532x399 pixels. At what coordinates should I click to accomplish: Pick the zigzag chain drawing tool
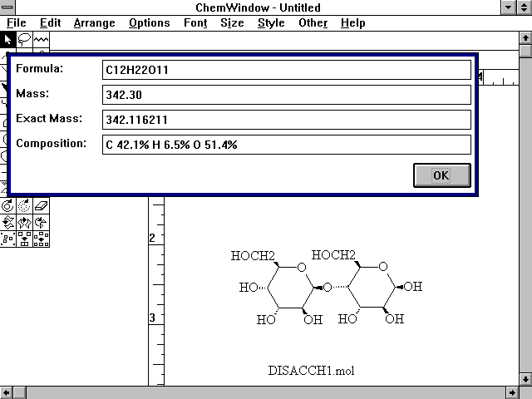[x=41, y=38]
